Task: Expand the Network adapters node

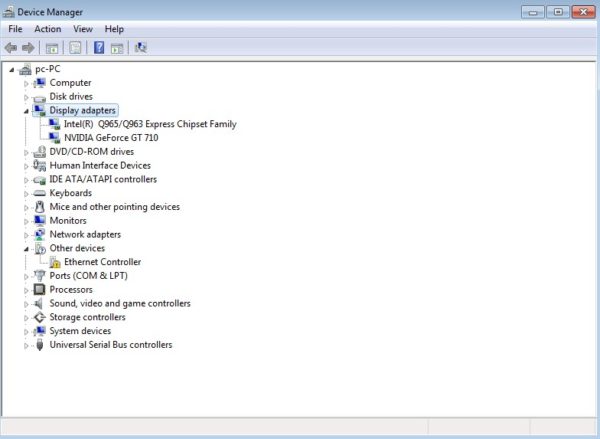Action: pos(27,235)
